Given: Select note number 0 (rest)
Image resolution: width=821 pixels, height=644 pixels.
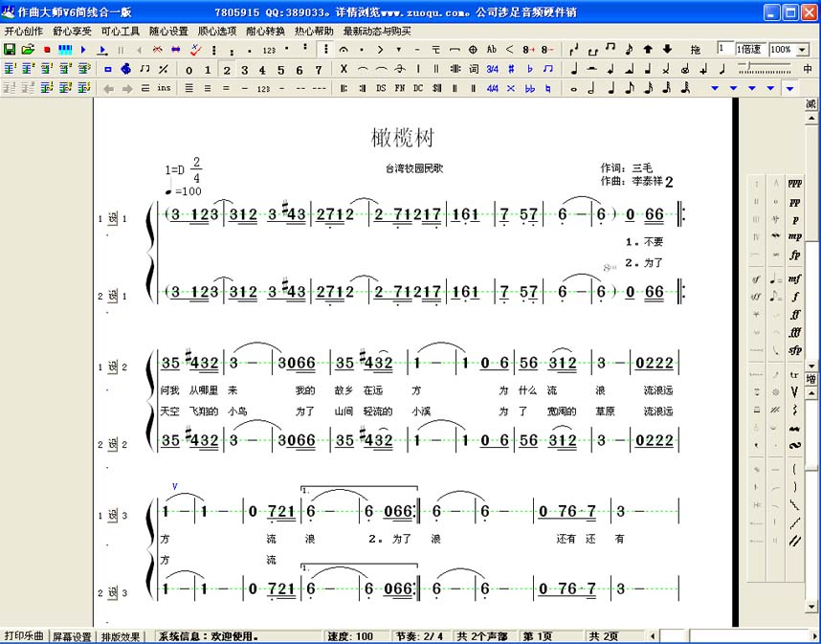Looking at the screenshot, I should tap(189, 70).
